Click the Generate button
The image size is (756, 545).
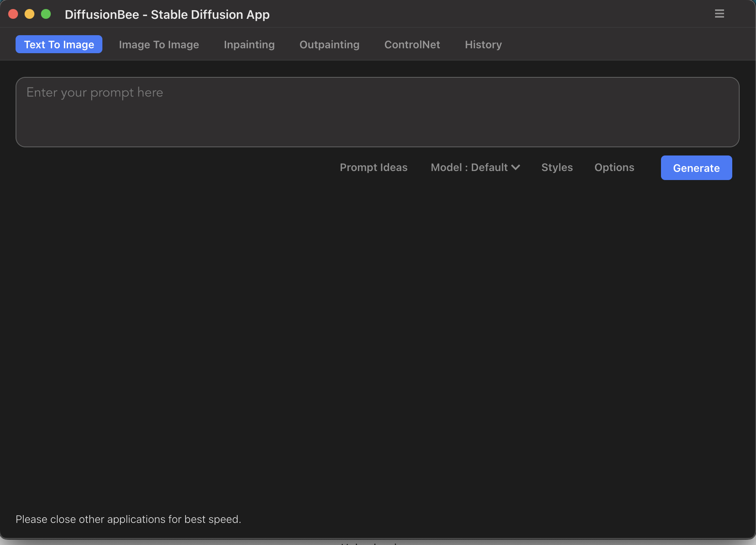(696, 168)
